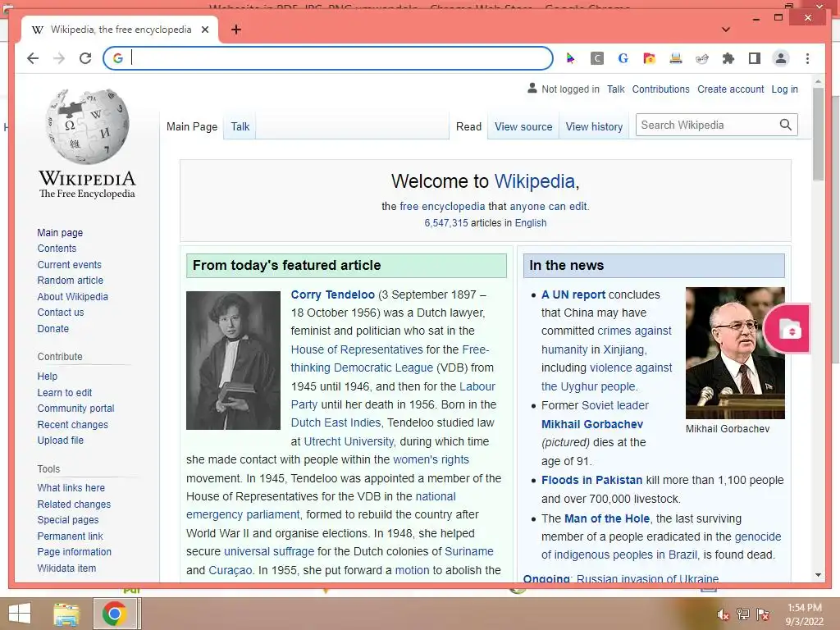840x630 pixels.
Task: Click the pink floating screenshot button
Action: pyautogui.click(x=787, y=329)
